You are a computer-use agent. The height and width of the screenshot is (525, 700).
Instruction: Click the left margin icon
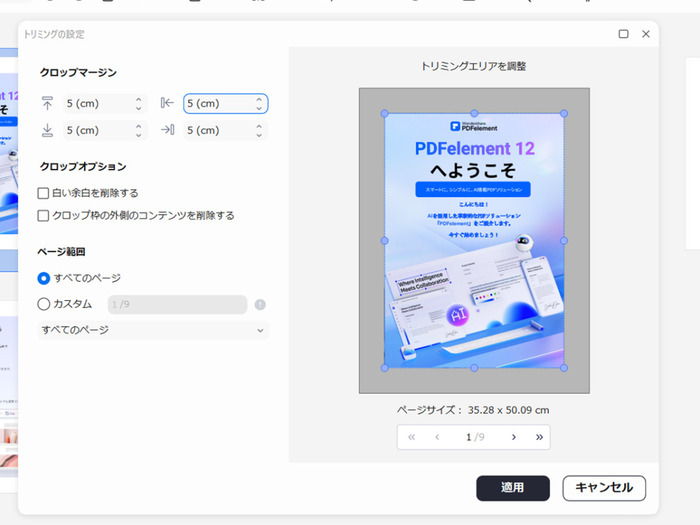(x=167, y=103)
